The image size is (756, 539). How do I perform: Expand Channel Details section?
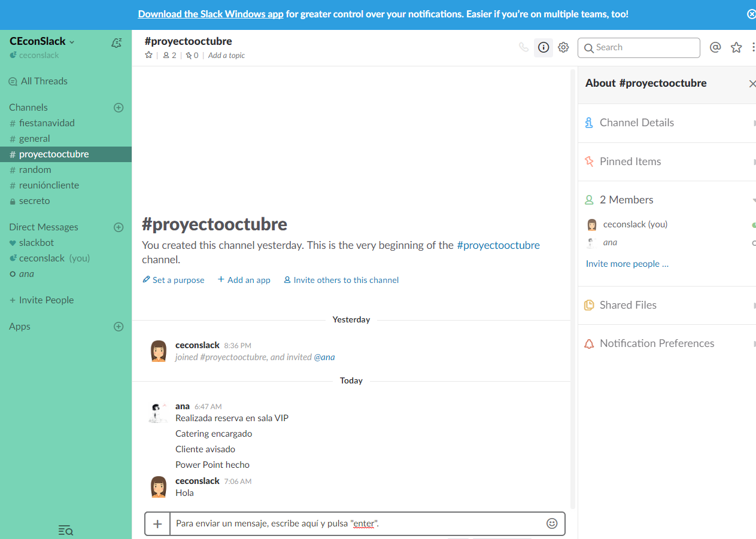[x=667, y=123]
